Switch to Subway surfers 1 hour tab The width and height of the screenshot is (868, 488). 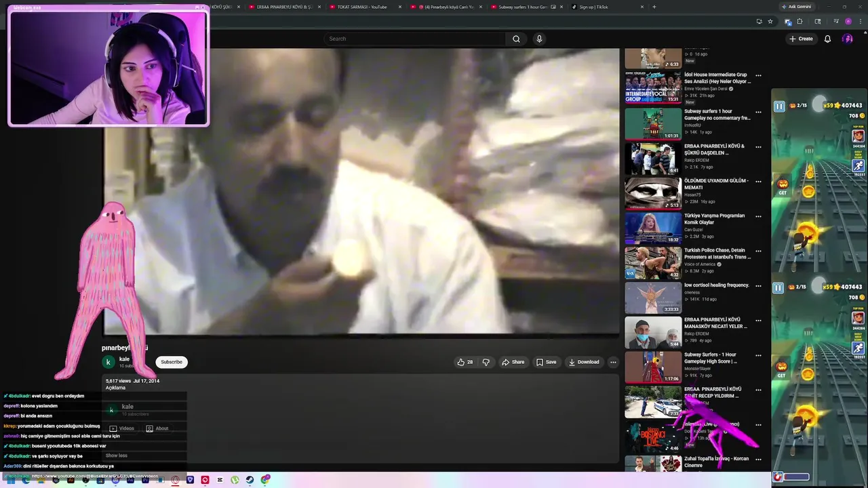click(526, 7)
